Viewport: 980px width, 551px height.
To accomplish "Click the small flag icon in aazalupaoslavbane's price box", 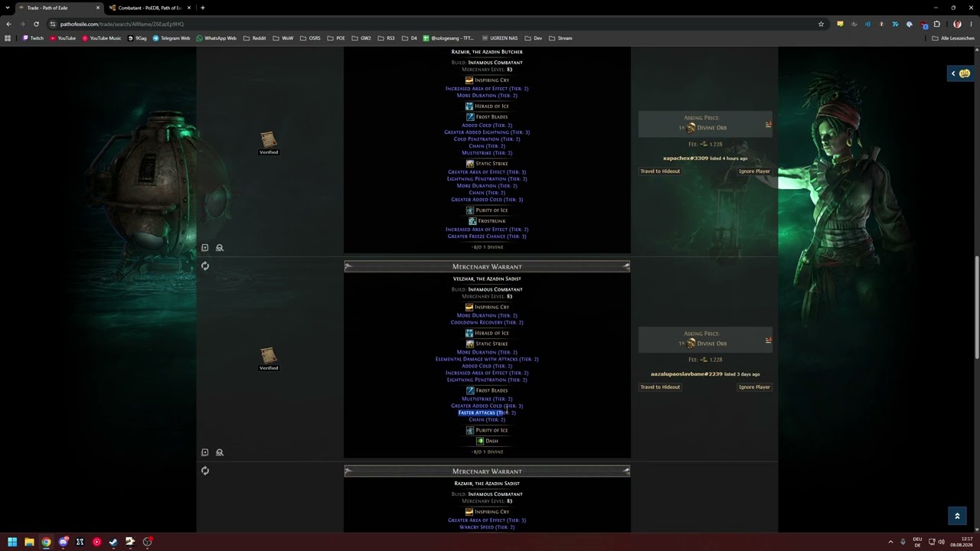I will [x=768, y=340].
